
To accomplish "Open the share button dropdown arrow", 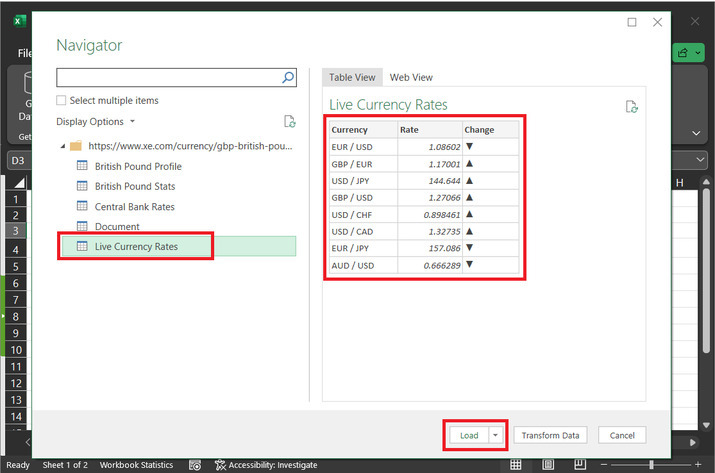I will (698, 53).
